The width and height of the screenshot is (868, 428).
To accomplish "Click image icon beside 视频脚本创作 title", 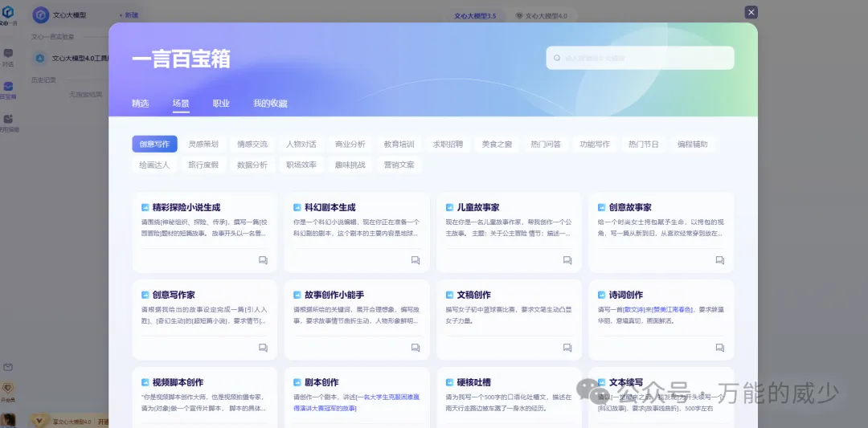I will click(145, 382).
